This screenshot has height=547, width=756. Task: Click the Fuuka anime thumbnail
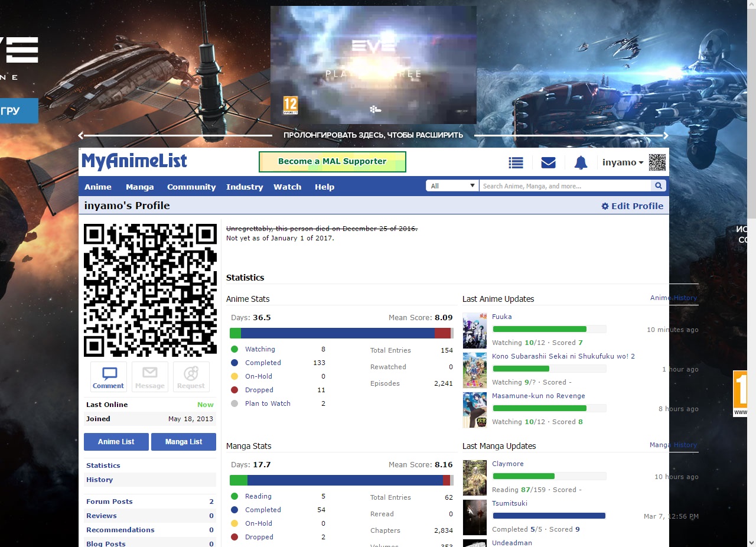point(474,331)
